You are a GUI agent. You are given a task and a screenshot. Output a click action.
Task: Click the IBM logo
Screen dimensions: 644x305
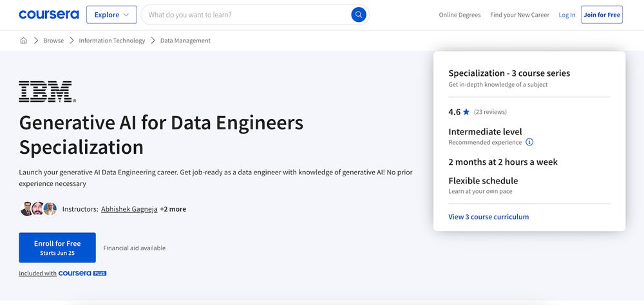tap(47, 91)
